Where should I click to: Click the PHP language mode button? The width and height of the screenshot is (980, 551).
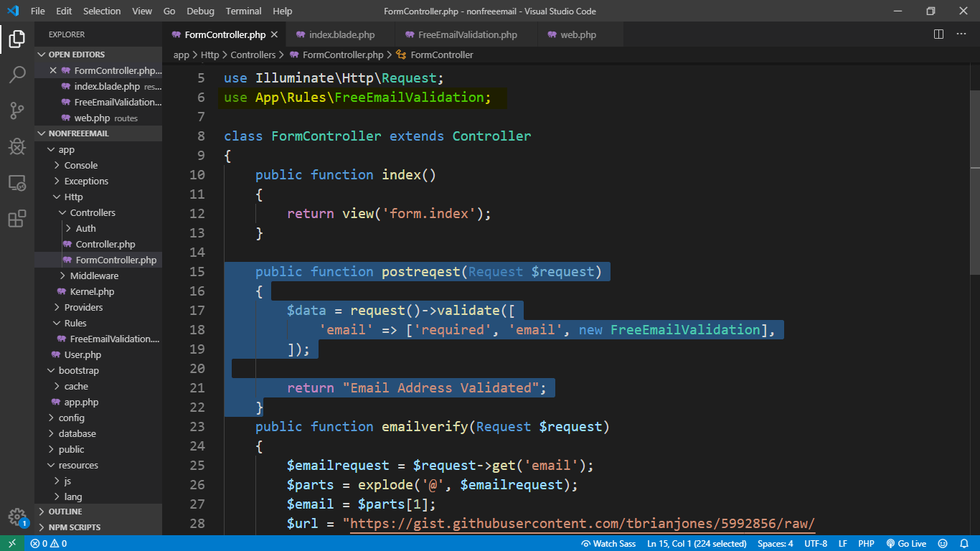(x=866, y=544)
